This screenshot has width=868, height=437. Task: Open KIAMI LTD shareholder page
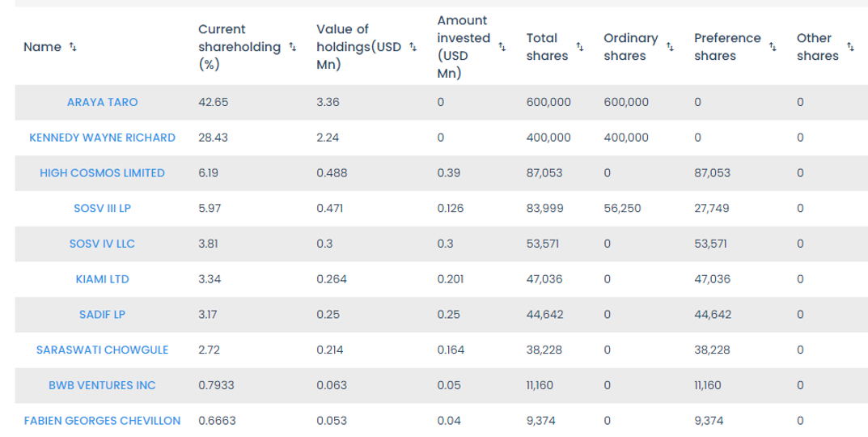coord(102,279)
